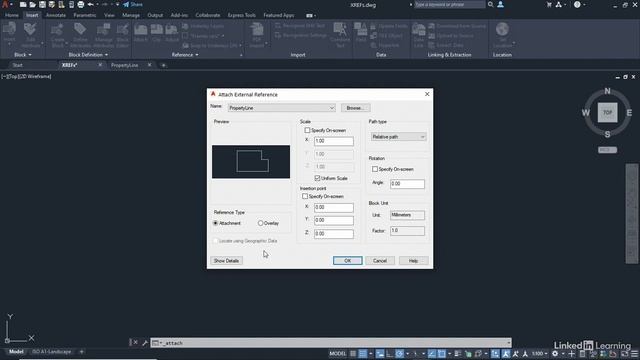Uncheck the Uniform Scale checkbox
The width and height of the screenshot is (640, 360).
[317, 178]
